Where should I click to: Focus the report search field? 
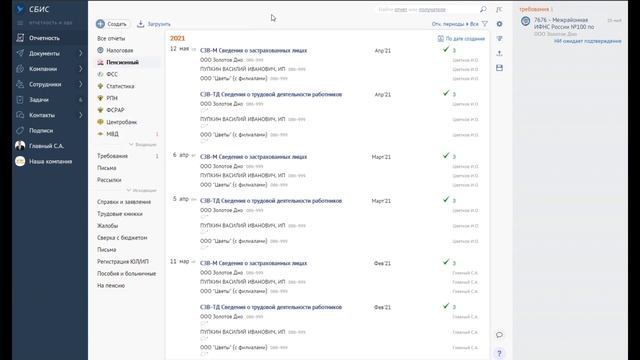click(x=427, y=9)
